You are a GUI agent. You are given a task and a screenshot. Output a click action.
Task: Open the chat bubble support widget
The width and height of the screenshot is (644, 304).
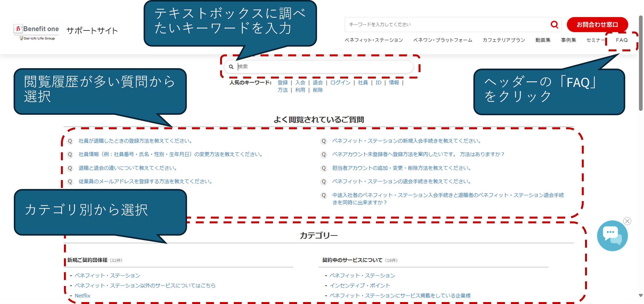pos(612,236)
